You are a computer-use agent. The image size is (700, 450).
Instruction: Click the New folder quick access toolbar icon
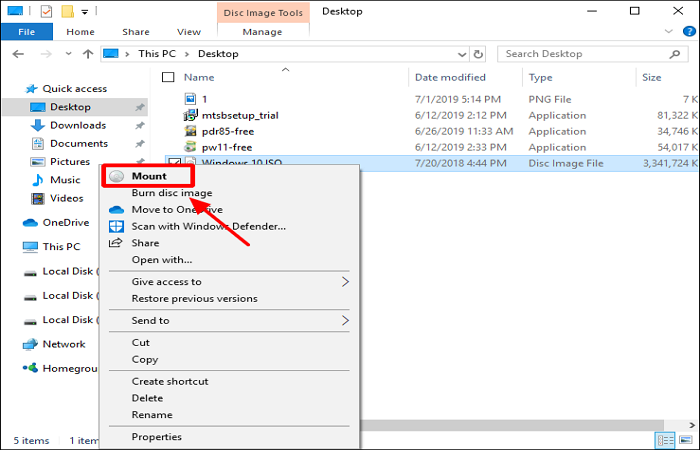67,11
